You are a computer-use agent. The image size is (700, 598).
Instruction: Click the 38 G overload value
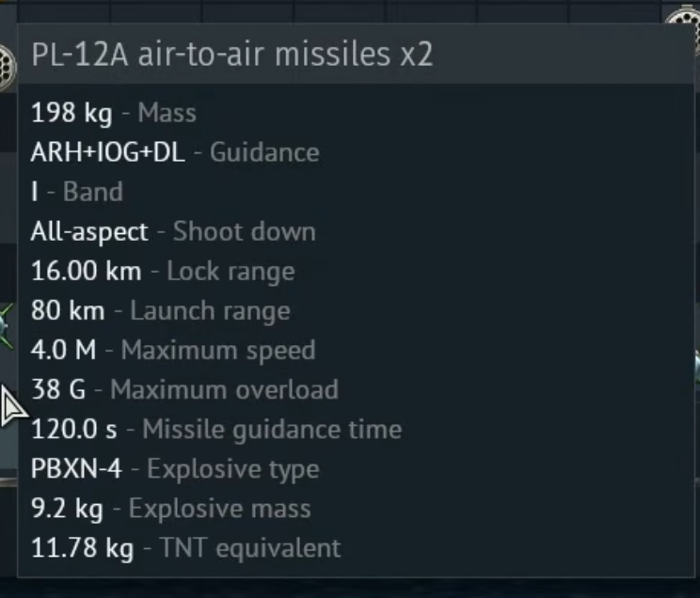(x=58, y=390)
